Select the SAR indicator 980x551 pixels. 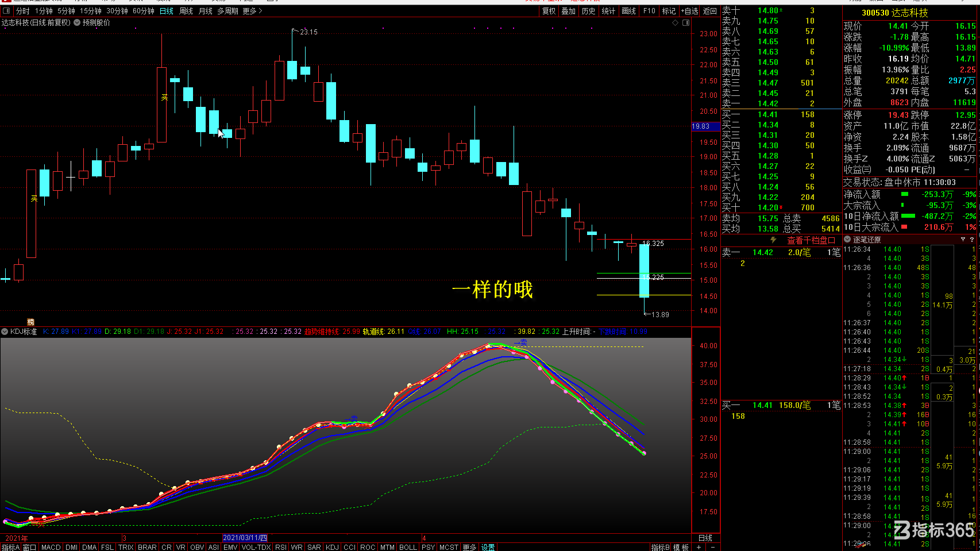pyautogui.click(x=314, y=547)
